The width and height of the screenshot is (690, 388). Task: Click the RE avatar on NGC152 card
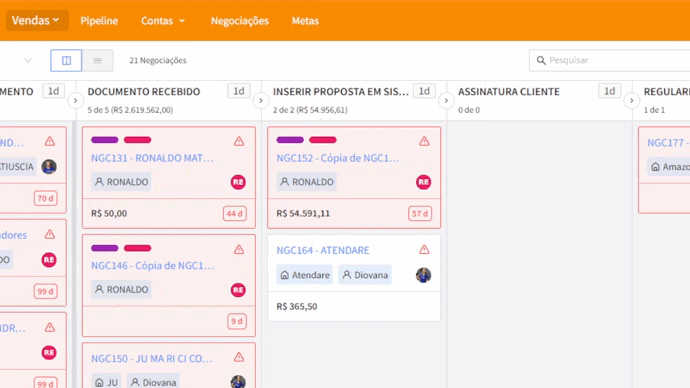point(423,182)
